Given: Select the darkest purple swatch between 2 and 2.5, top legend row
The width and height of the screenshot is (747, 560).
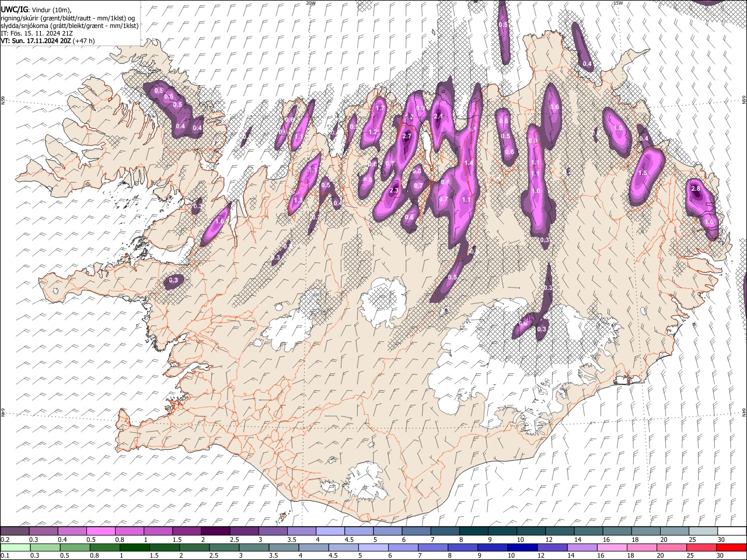Looking at the screenshot, I should [215, 531].
